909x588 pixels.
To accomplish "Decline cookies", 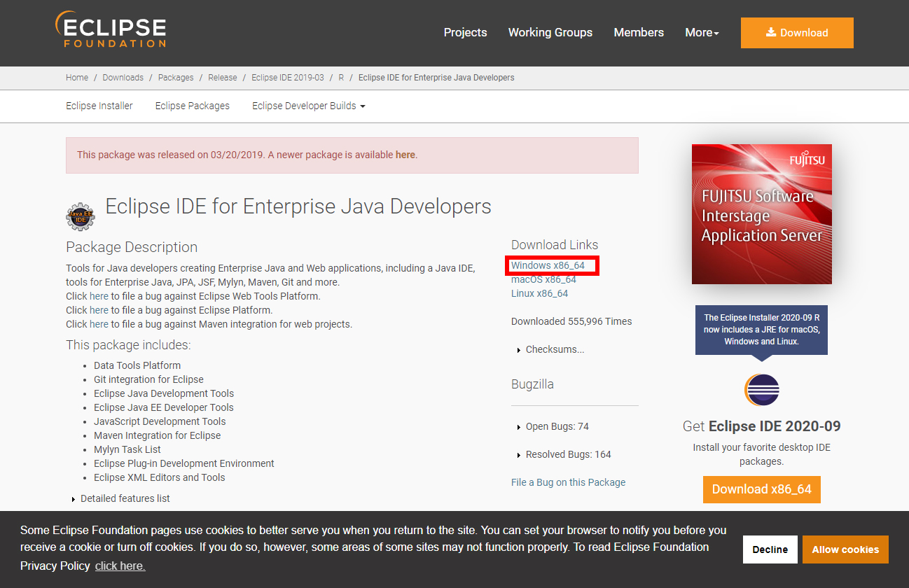I will 770,549.
